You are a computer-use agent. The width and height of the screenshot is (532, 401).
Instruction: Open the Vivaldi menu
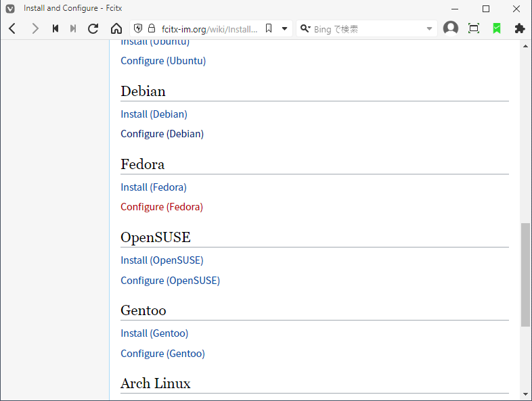(10, 9)
